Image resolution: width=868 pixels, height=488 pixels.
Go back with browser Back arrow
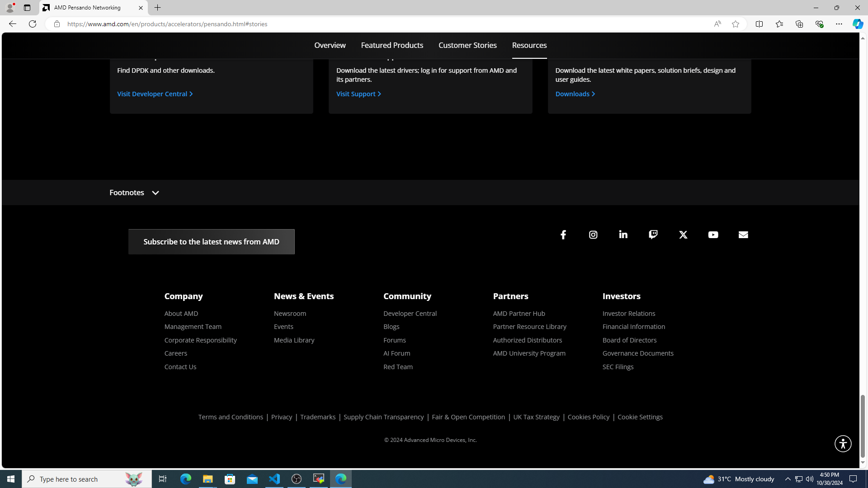tap(12, 24)
